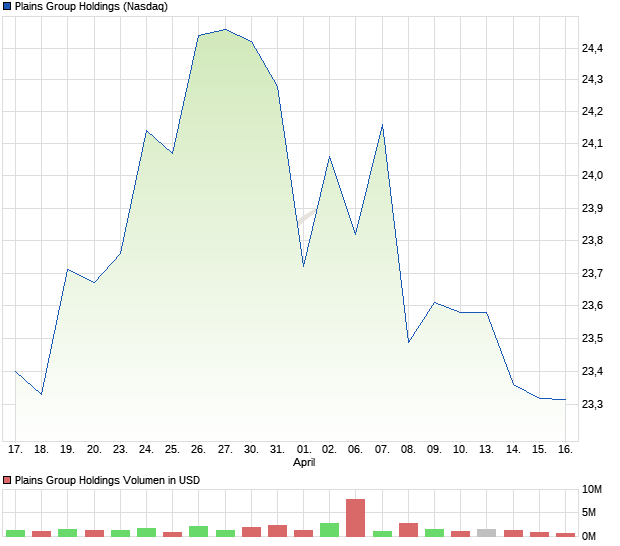The width and height of the screenshot is (620, 546).
Task: Click the 'Plains Group Holdings (Nasdaq)' title
Action: click(91, 6)
